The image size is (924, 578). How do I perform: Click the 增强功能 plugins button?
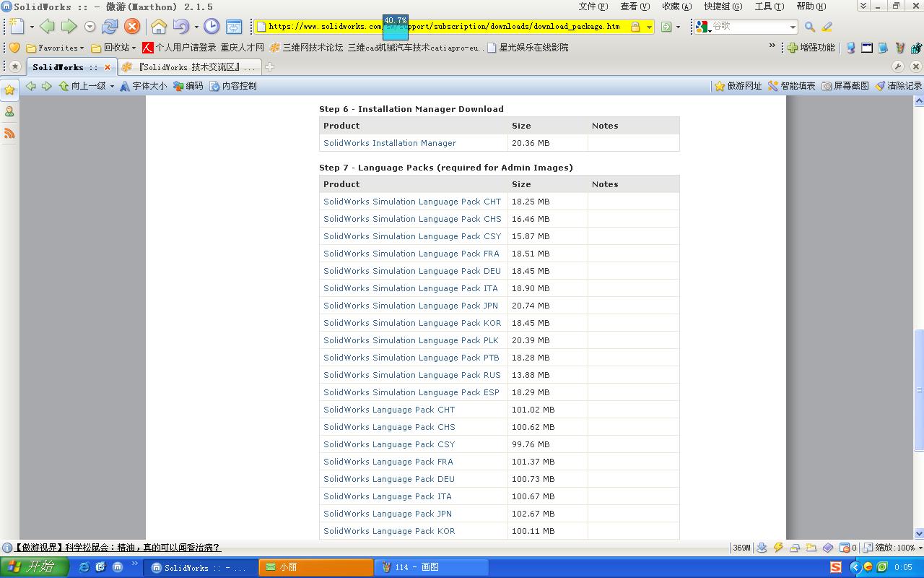point(811,48)
